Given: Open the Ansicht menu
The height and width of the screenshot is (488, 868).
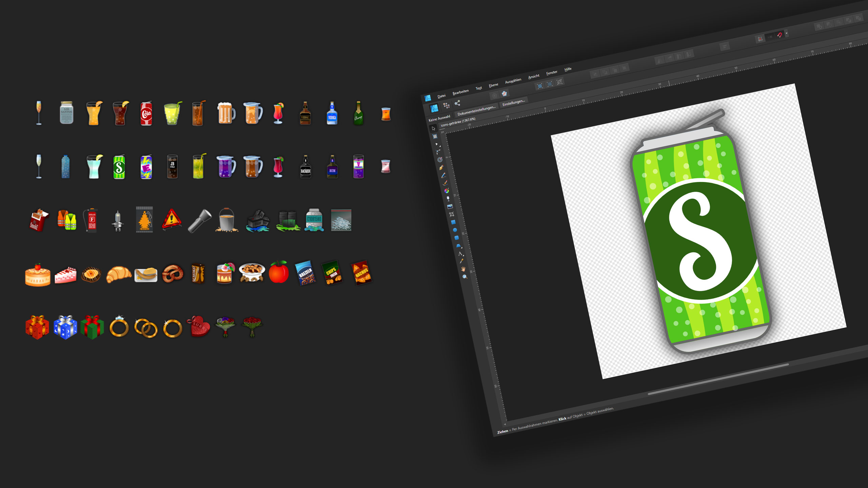Looking at the screenshot, I should click(534, 77).
